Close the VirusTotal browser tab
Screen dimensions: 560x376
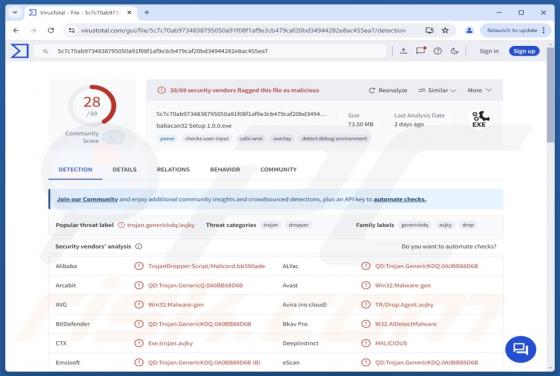pos(130,12)
